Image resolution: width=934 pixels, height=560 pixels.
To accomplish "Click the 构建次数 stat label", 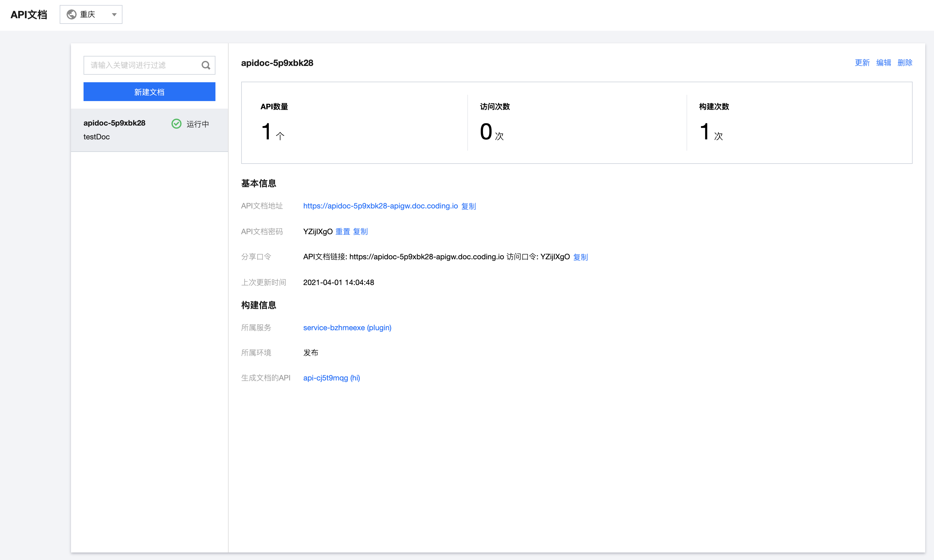I will [x=714, y=107].
